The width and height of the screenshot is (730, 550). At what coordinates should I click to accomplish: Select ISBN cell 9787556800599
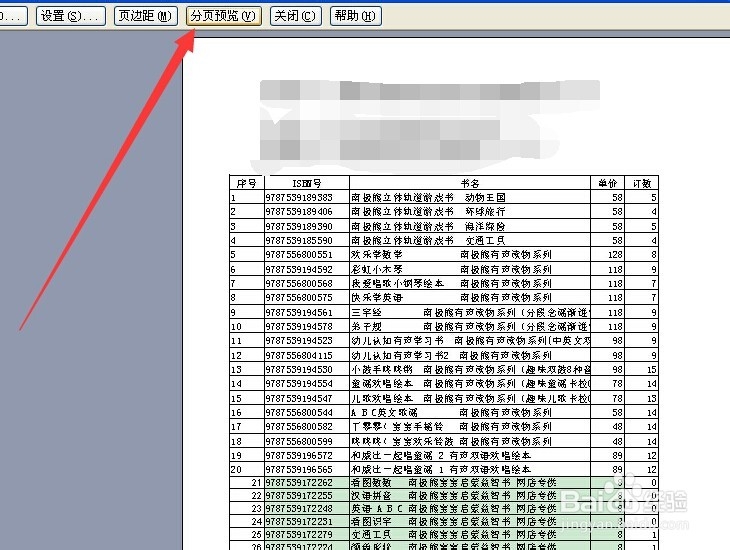307,441
